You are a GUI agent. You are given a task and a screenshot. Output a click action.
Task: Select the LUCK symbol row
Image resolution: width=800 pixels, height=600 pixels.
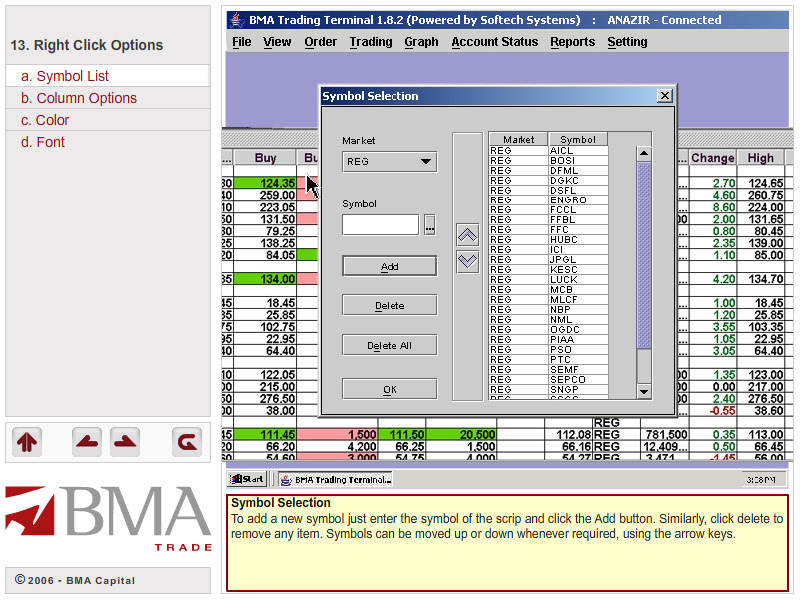[548, 280]
